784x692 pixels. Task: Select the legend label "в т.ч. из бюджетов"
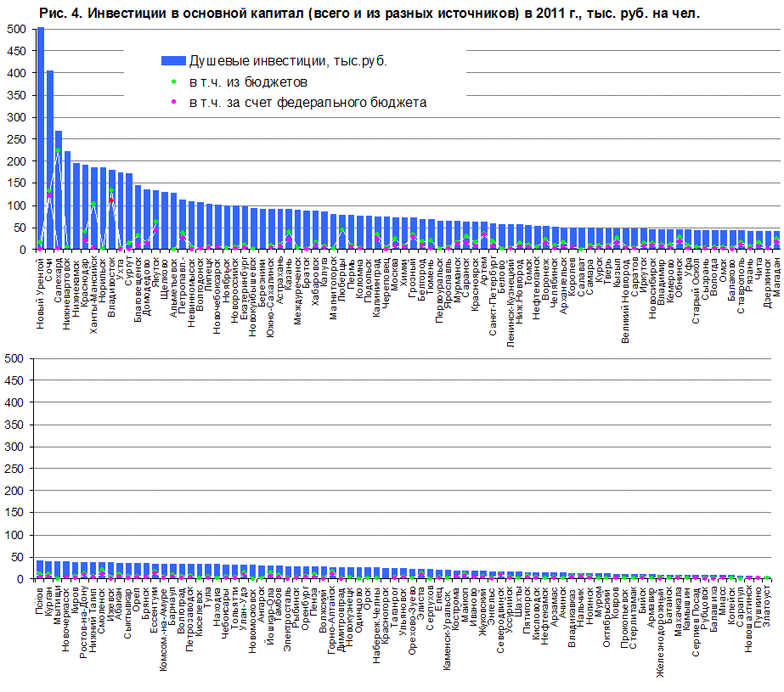tap(248, 82)
